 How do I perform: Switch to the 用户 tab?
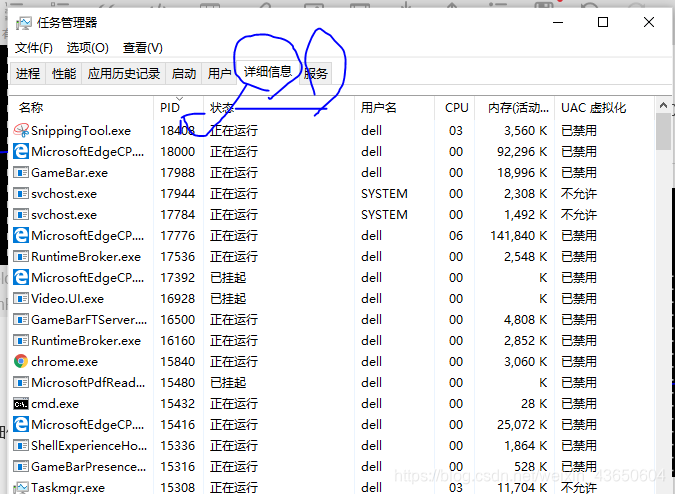(x=220, y=74)
